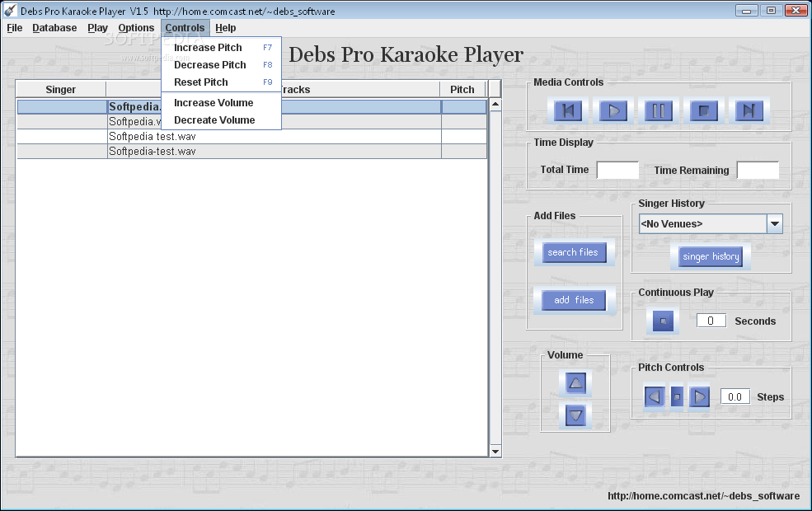Click the Pitch column header
This screenshot has height=511, width=812.
click(462, 90)
